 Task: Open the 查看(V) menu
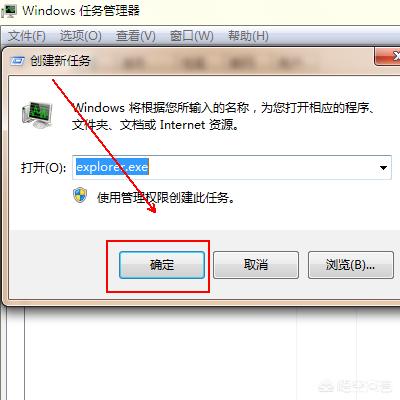click(x=136, y=36)
